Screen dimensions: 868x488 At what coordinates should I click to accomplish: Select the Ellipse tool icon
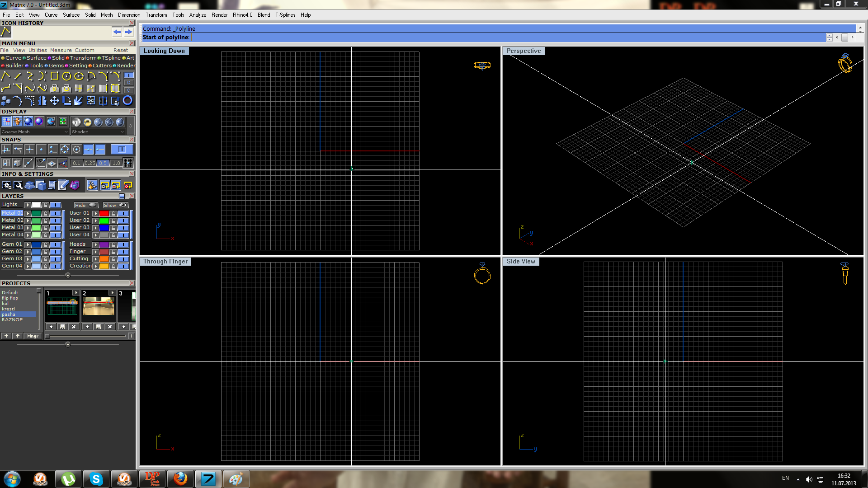coord(79,76)
